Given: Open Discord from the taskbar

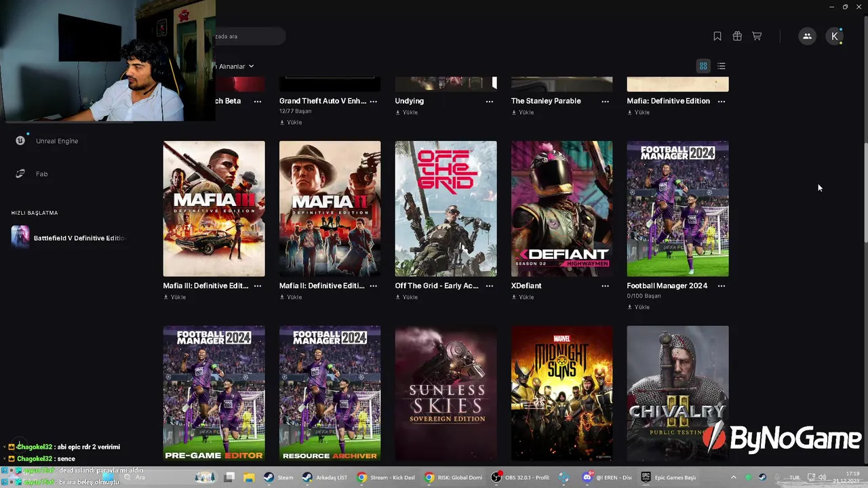Looking at the screenshot, I should point(608,477).
